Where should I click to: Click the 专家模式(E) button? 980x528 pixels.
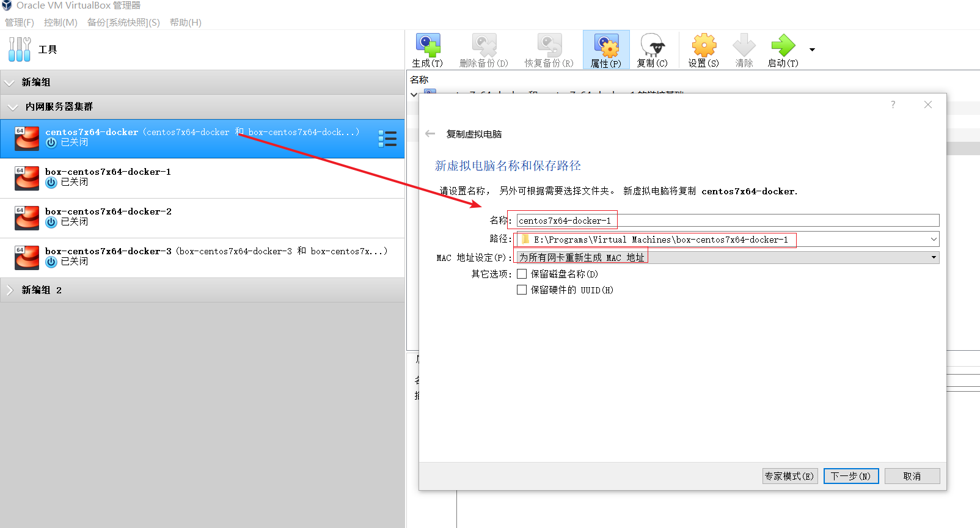[x=789, y=476]
